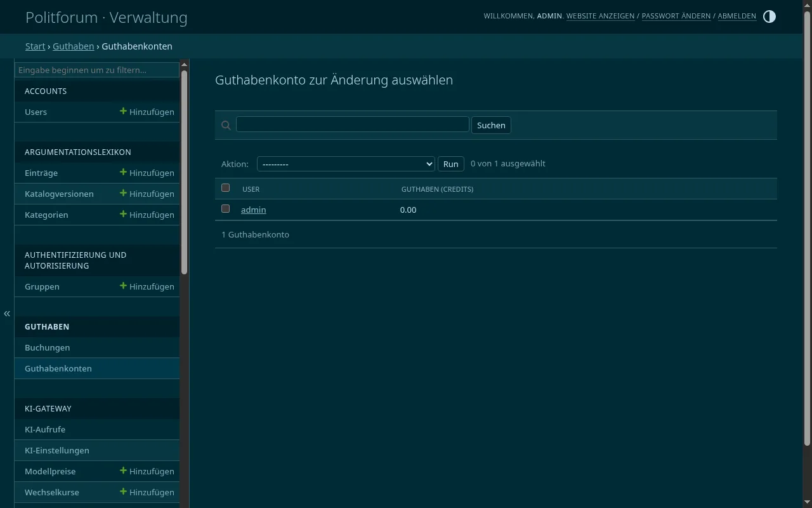Add a Wechselkurse entry via Hinzufügen

pyautogui.click(x=147, y=492)
